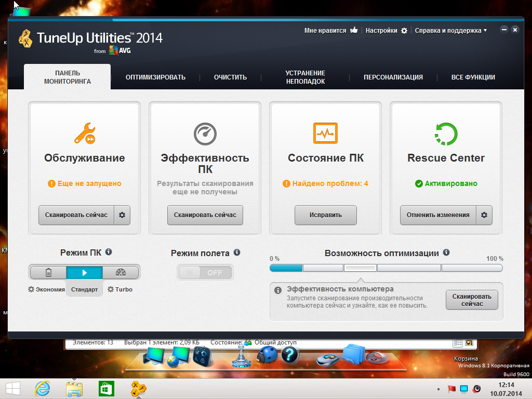532x399 pixels.
Task: Click the Исправить button
Action: [325, 215]
